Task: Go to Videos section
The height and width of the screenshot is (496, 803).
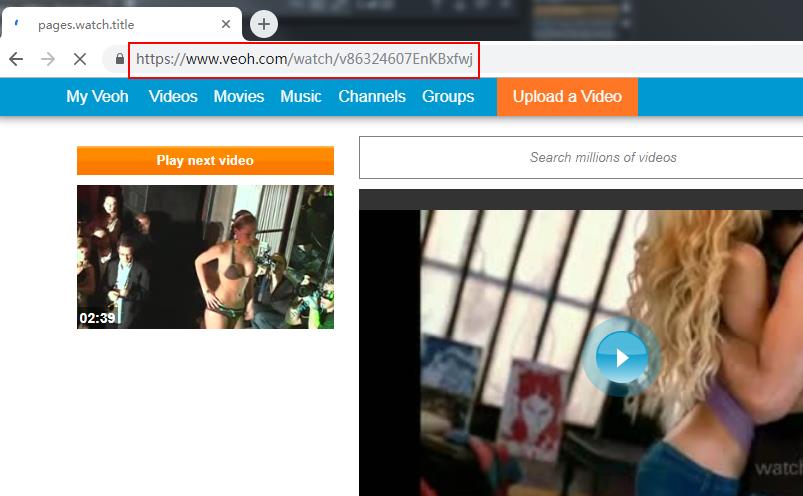Action: 173,96
